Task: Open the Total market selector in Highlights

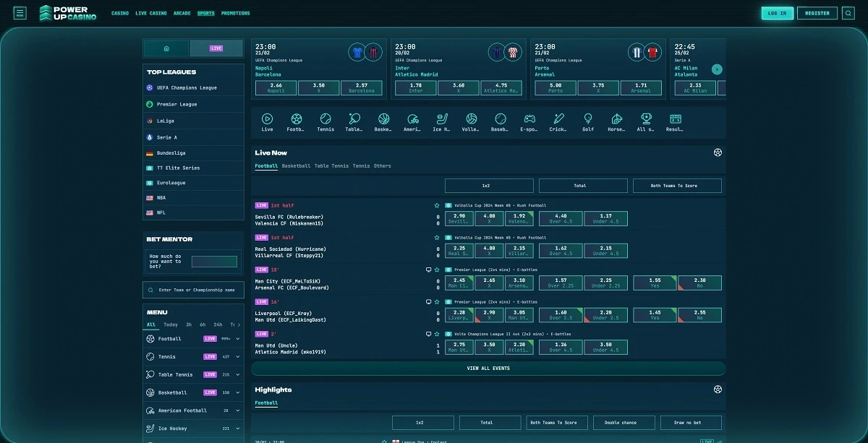Action: [490, 423]
